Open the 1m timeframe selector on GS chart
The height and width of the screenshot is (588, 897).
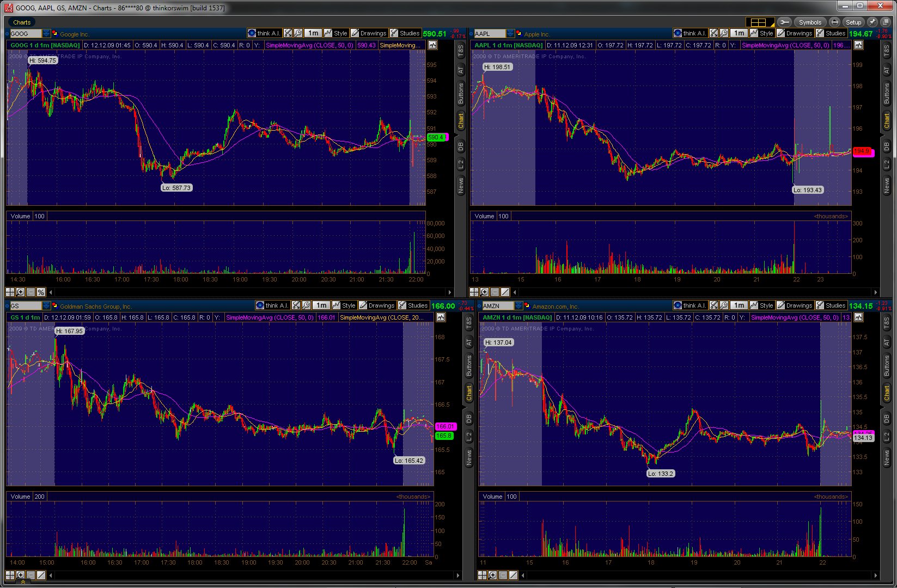click(321, 305)
